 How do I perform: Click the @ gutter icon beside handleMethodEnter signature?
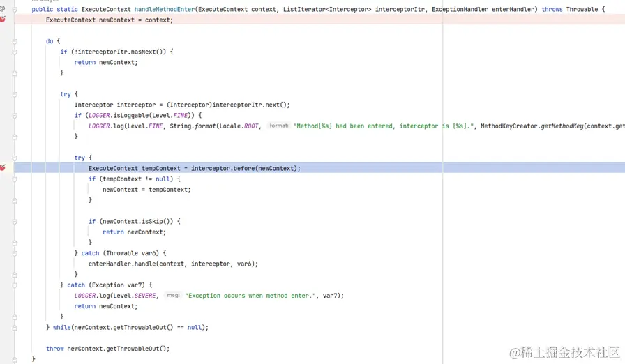click(2, 8)
